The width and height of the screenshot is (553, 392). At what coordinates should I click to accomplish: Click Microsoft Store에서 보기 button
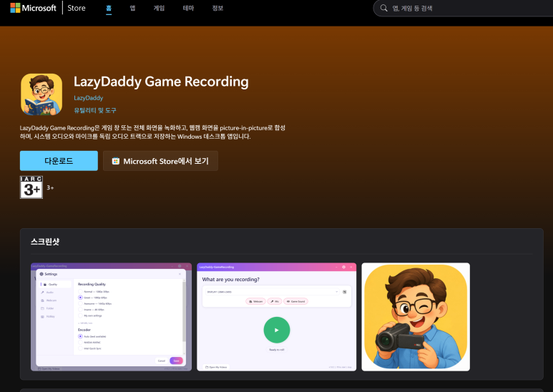tap(160, 161)
